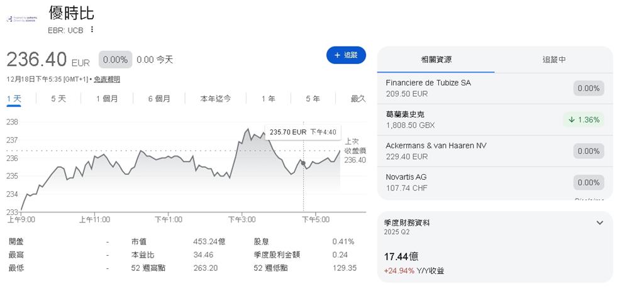Click the down 1.36% change badge
644x291 pixels.
tap(584, 120)
